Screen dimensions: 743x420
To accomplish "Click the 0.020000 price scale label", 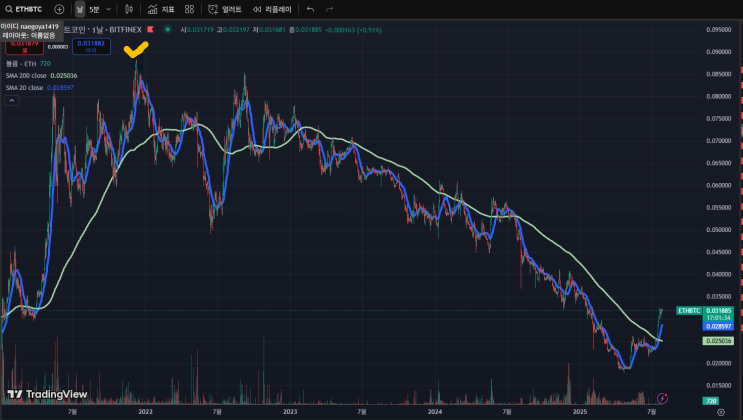I will tap(718, 363).
